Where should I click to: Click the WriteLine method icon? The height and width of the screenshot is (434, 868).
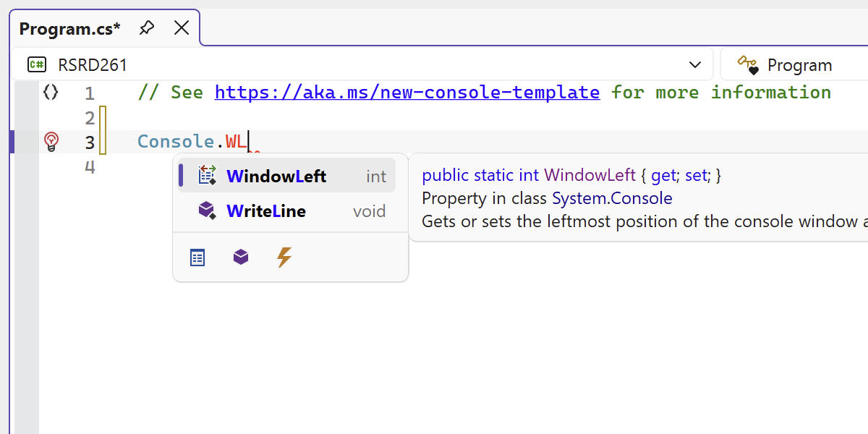(208, 210)
